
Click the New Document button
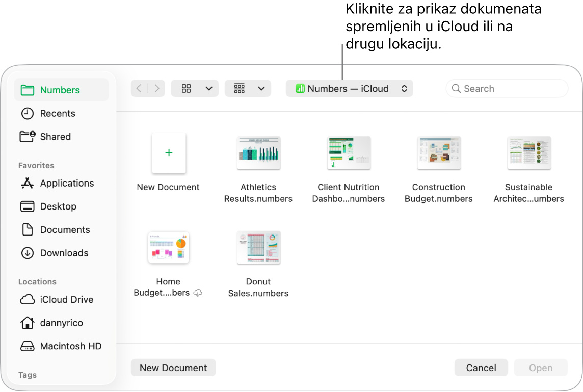[x=173, y=367]
